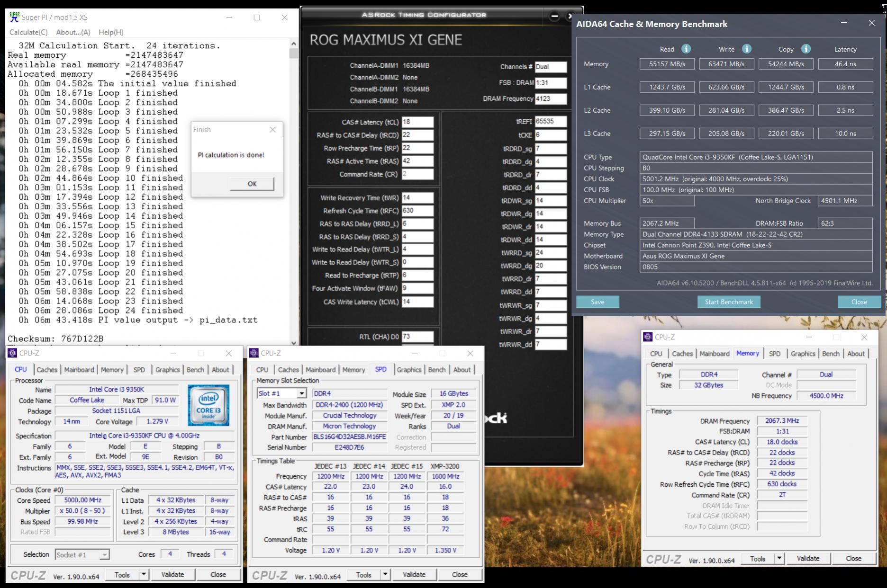Click the Write Recovery Time (tWR) field
The height and width of the screenshot is (588, 887).
[417, 198]
